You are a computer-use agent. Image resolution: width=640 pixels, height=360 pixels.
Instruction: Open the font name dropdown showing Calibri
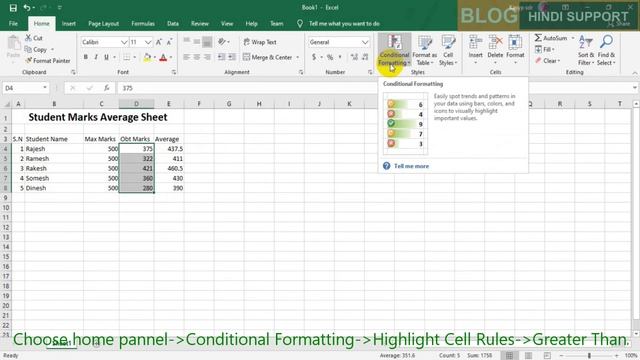[x=124, y=42]
